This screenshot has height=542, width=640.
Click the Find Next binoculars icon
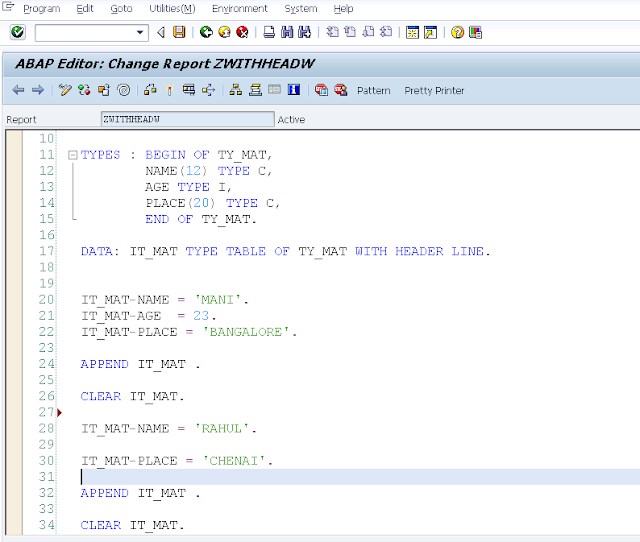coord(304,32)
